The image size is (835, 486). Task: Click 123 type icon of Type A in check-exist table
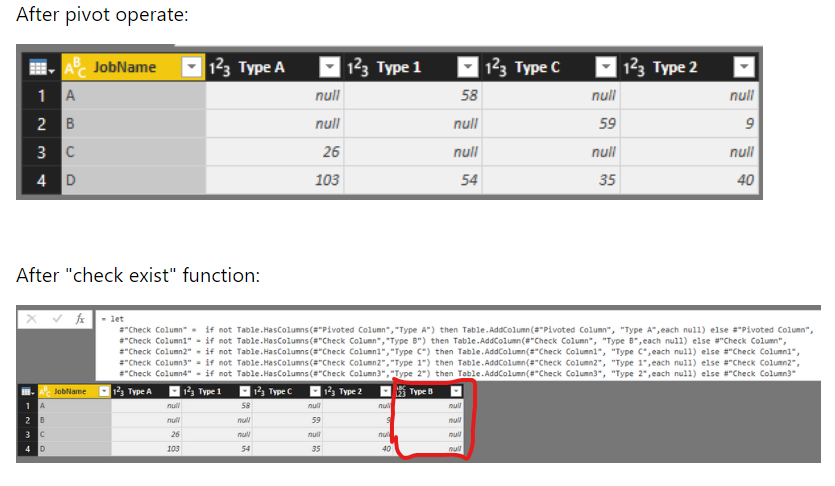coord(118,391)
